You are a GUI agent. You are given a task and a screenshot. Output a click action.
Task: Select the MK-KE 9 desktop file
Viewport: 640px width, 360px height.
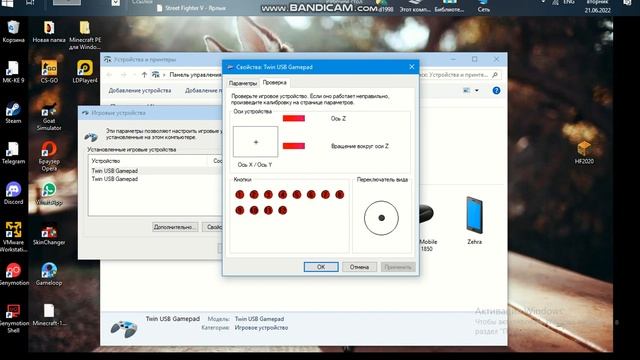(x=13, y=72)
